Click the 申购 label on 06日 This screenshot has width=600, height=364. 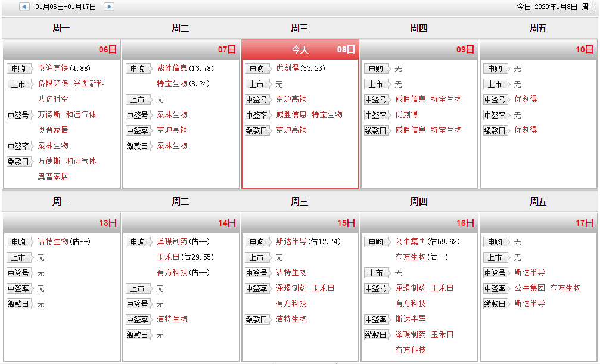tap(18, 69)
